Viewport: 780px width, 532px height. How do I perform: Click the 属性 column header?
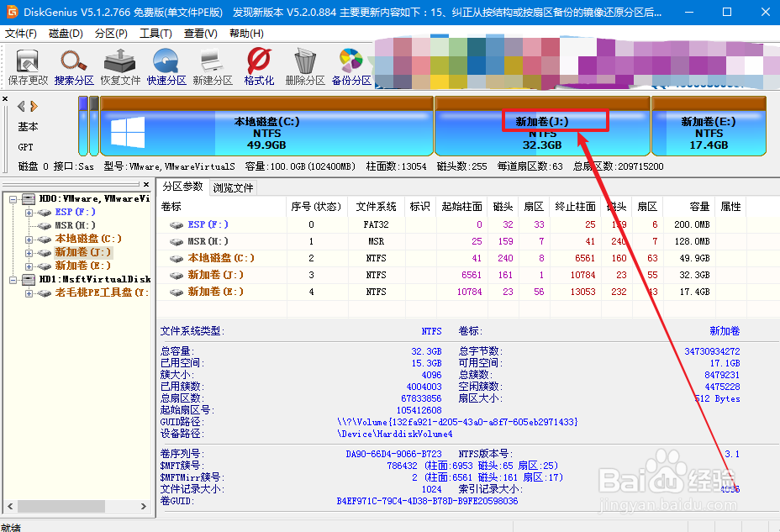pos(730,207)
